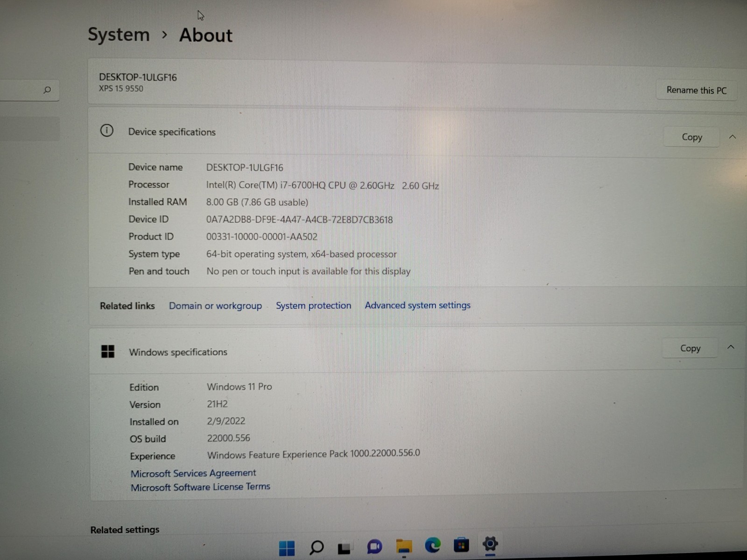Viewport: 747px width, 560px height.
Task: Select Product ID 00331-10000-00001-AA502
Action: [x=262, y=237]
